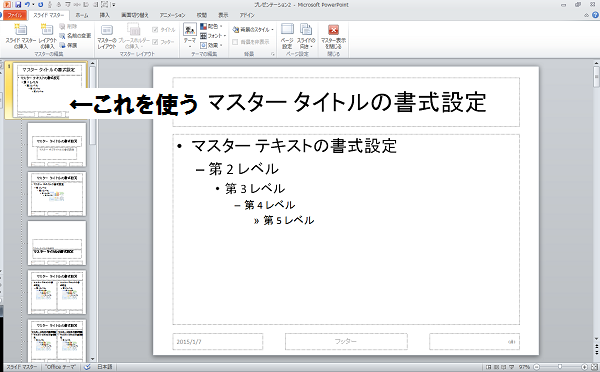Click the spell check status bar icon
This screenshot has height=372, width=600.
(x=87, y=367)
